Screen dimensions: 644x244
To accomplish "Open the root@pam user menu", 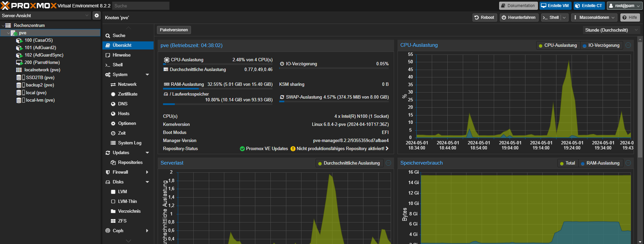I will point(624,6).
